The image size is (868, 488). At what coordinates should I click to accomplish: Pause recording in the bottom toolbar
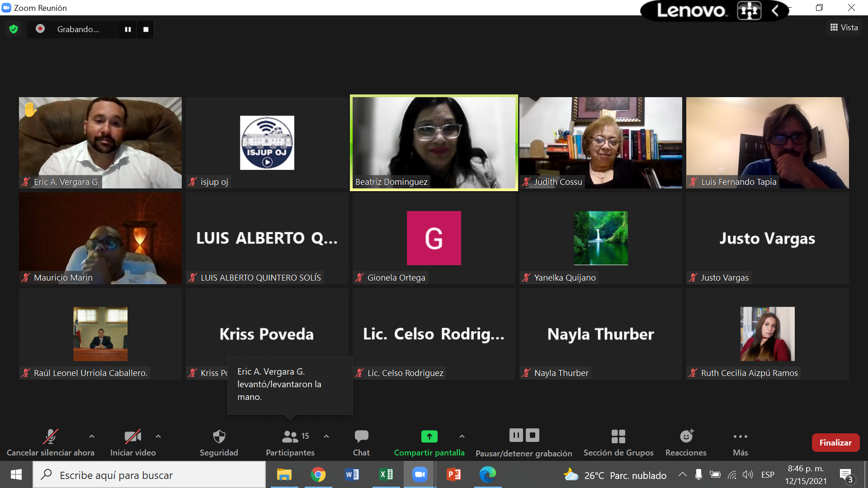pyautogui.click(x=516, y=435)
